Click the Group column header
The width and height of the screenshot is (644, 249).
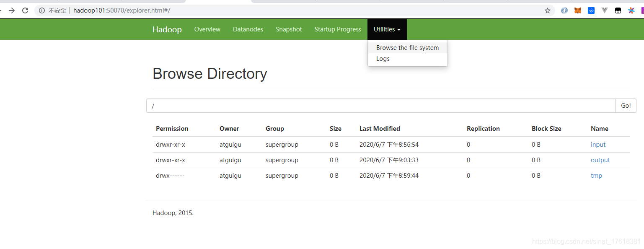click(x=275, y=129)
